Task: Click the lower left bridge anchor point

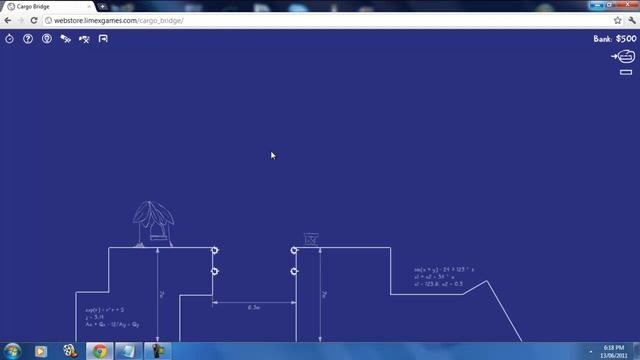Action: 215,271
